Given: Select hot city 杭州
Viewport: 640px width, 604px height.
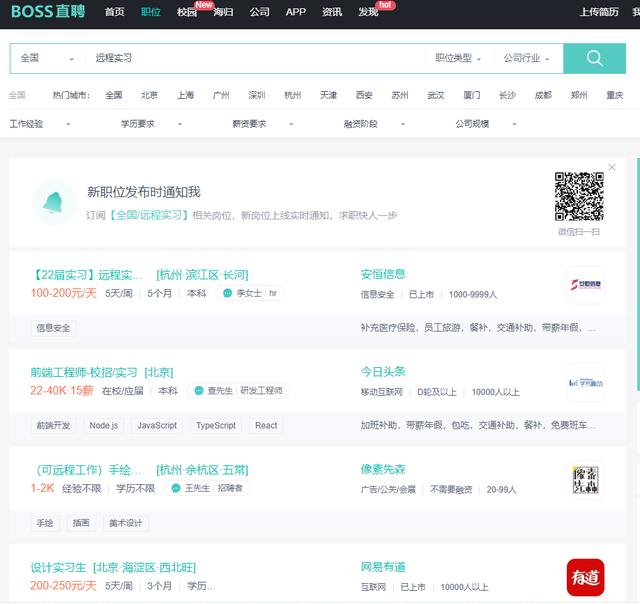Looking at the screenshot, I should click(293, 95).
